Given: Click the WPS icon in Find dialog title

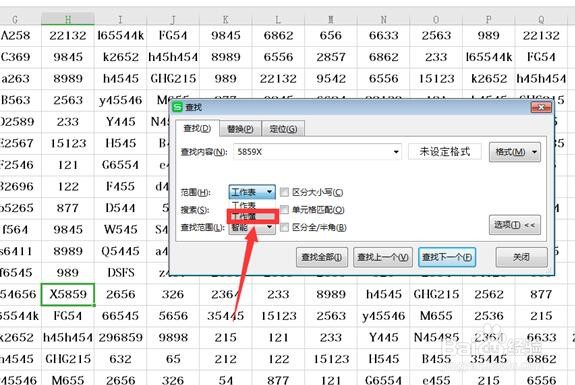Looking at the screenshot, I should 177,107.
